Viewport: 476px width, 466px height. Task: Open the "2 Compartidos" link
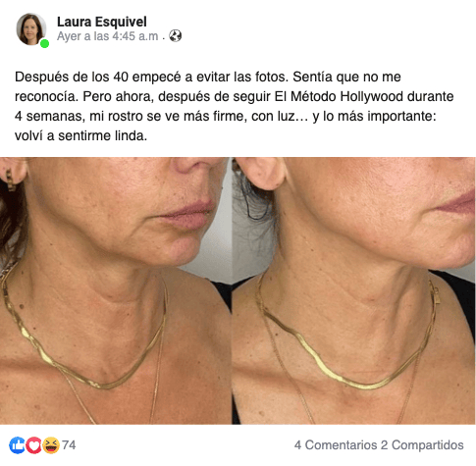pos(422,445)
